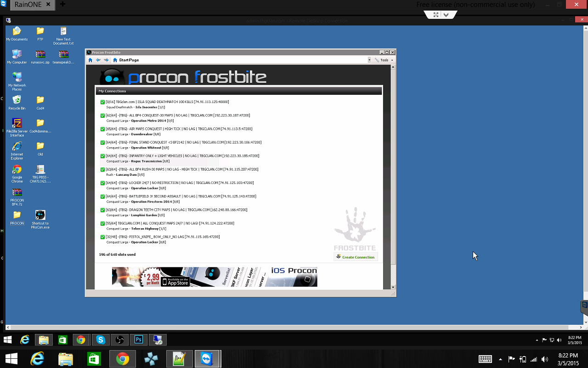Open the touch keyboard icon in the local taskbar

tap(485, 359)
